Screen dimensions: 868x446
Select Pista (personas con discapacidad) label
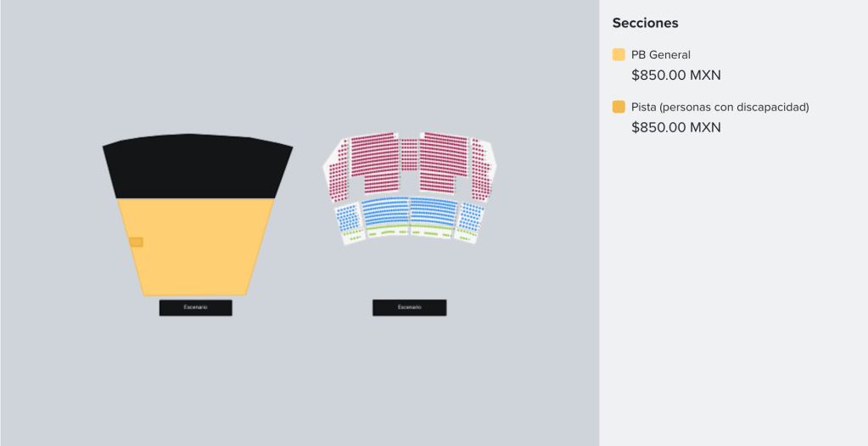click(x=720, y=107)
